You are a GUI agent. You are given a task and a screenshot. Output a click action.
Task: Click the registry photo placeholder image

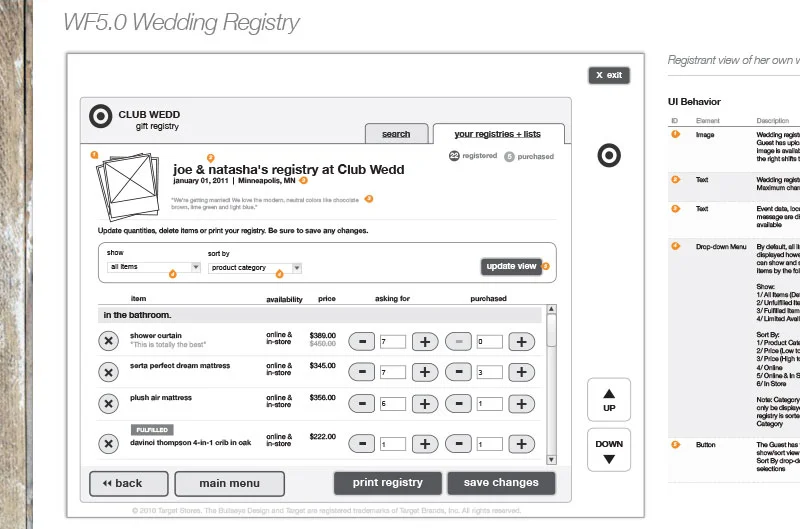(x=128, y=185)
